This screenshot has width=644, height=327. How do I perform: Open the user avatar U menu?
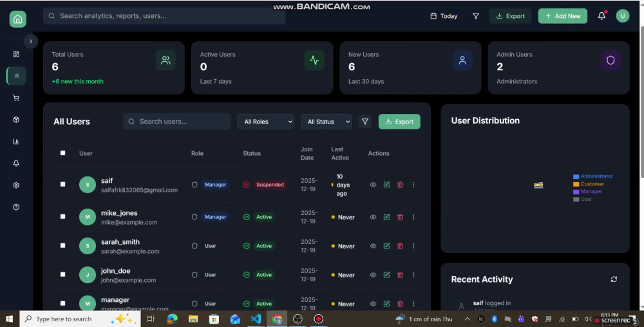pyautogui.click(x=623, y=16)
